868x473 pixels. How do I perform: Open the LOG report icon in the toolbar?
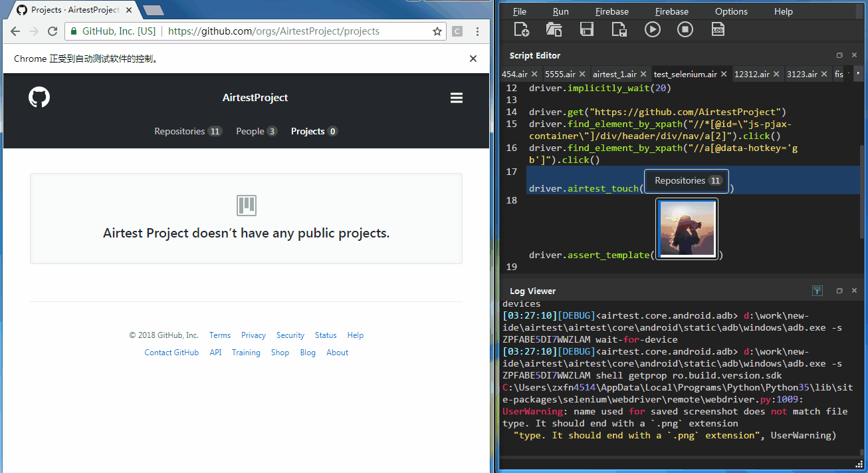pos(718,29)
